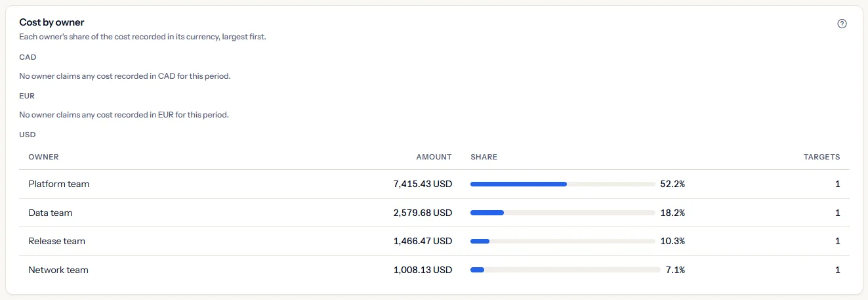Click the Platform team share progress bar
Viewport: 868px width, 300px height.
pos(563,184)
